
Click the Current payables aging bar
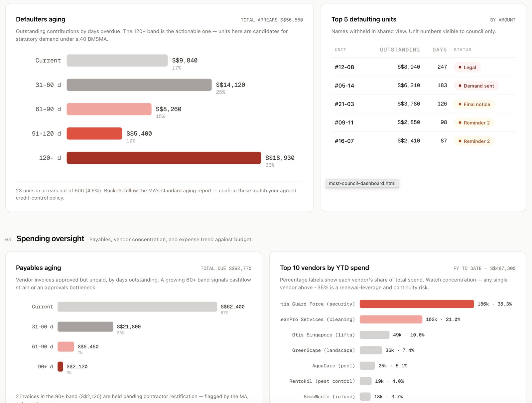(x=137, y=306)
